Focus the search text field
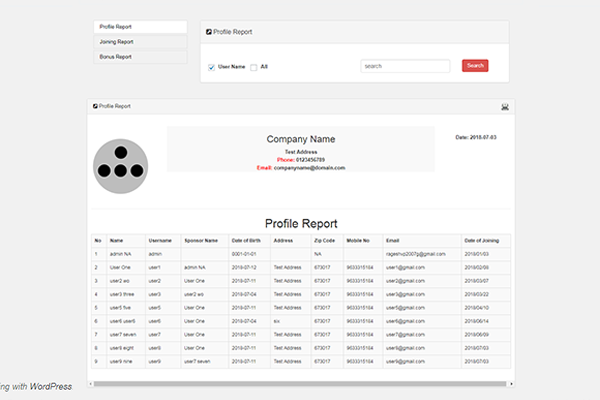Image resolution: width=600 pixels, height=400 pixels. (x=405, y=66)
